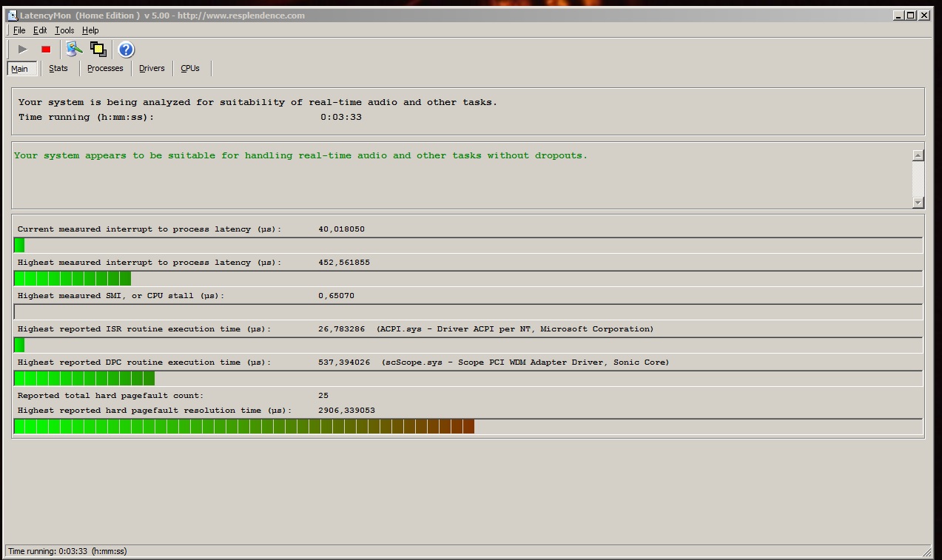
Task: Open the File menu
Action: [19, 30]
